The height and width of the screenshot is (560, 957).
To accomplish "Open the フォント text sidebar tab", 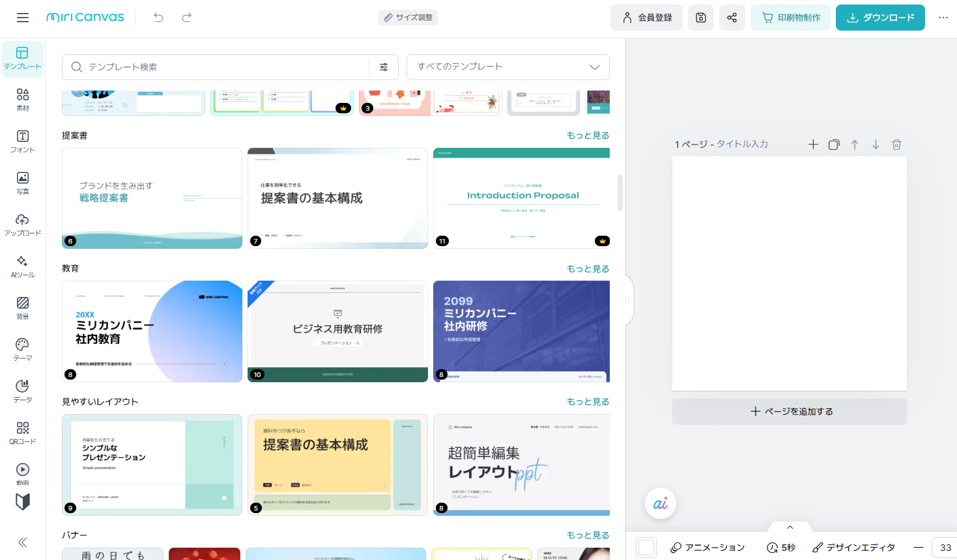I will tap(23, 142).
